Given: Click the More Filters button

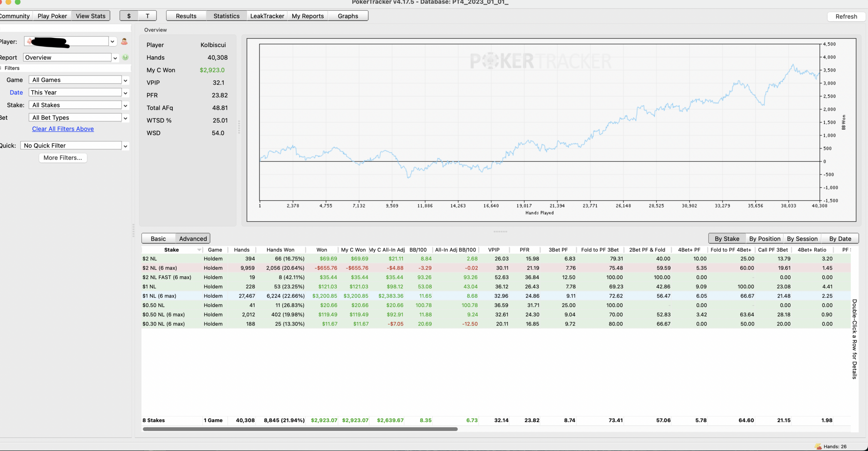Looking at the screenshot, I should tap(63, 158).
